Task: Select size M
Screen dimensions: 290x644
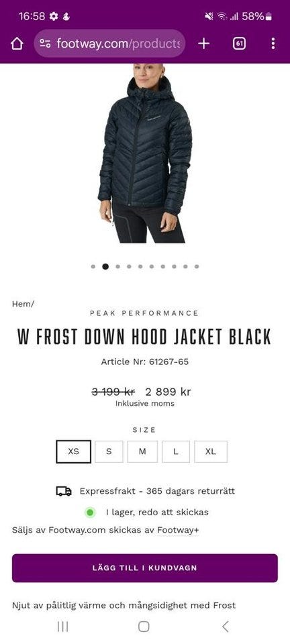Action: click(x=142, y=451)
